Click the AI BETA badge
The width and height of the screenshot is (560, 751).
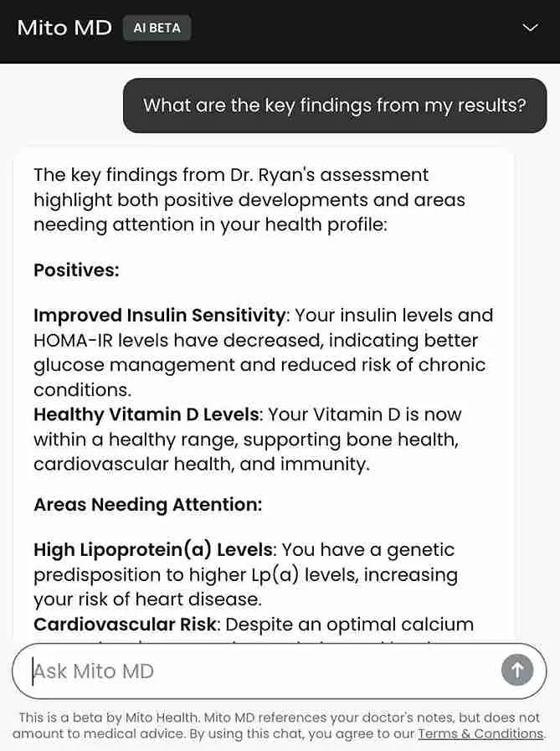click(x=157, y=28)
